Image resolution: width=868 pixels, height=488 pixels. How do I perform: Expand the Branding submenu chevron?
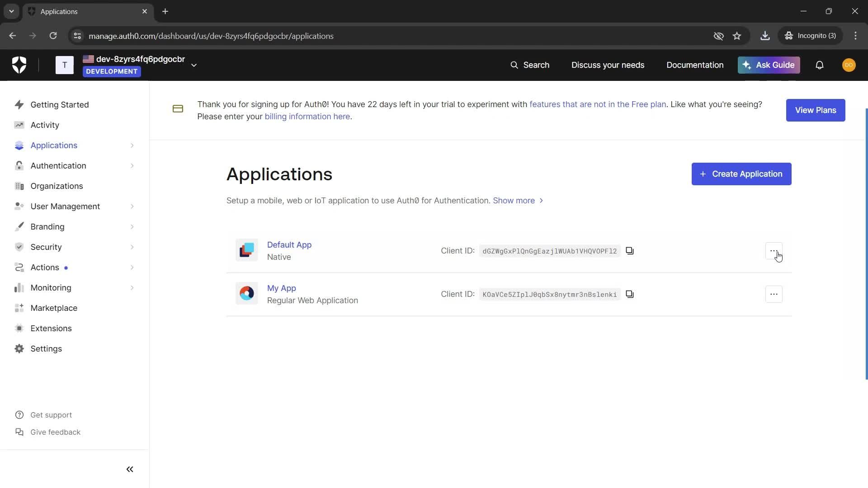[x=132, y=227]
